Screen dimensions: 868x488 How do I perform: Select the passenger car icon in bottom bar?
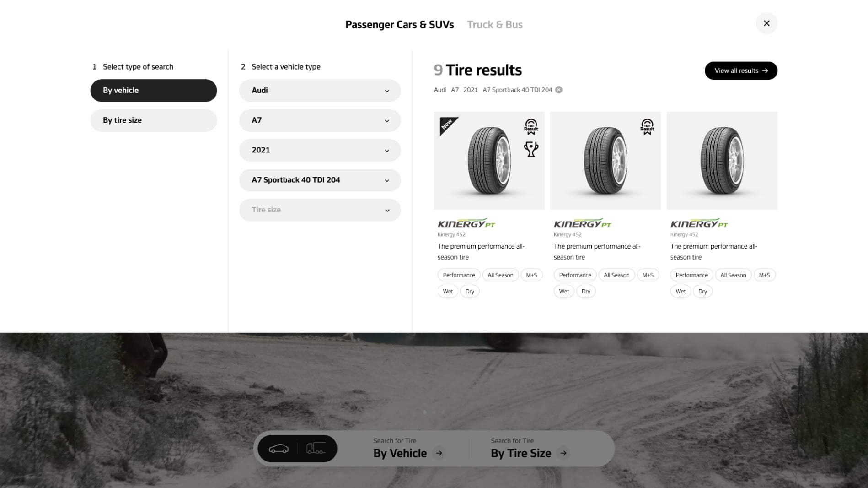coord(279,449)
